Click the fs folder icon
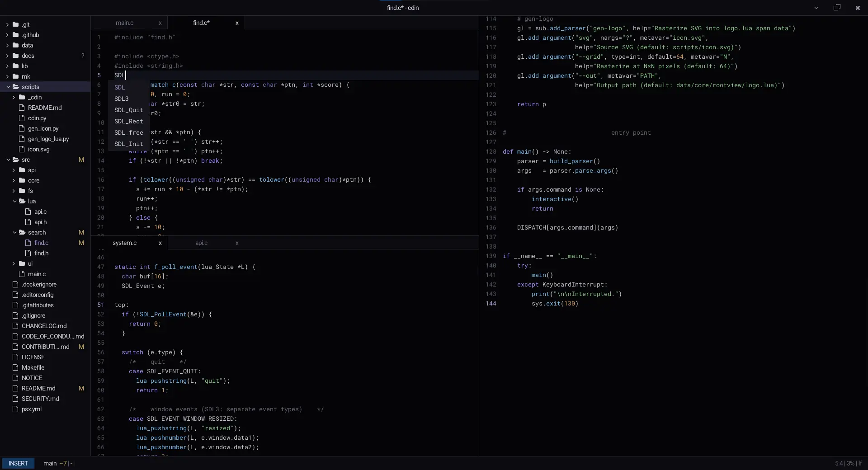 click(x=22, y=191)
